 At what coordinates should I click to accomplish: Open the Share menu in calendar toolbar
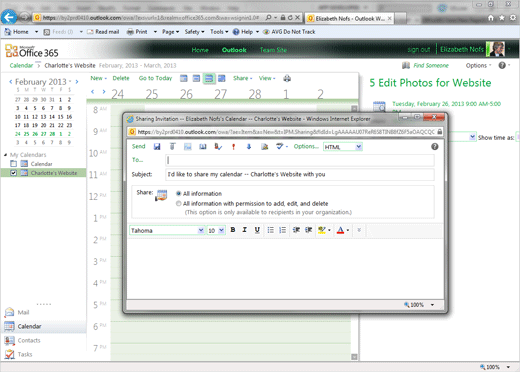tap(242, 78)
